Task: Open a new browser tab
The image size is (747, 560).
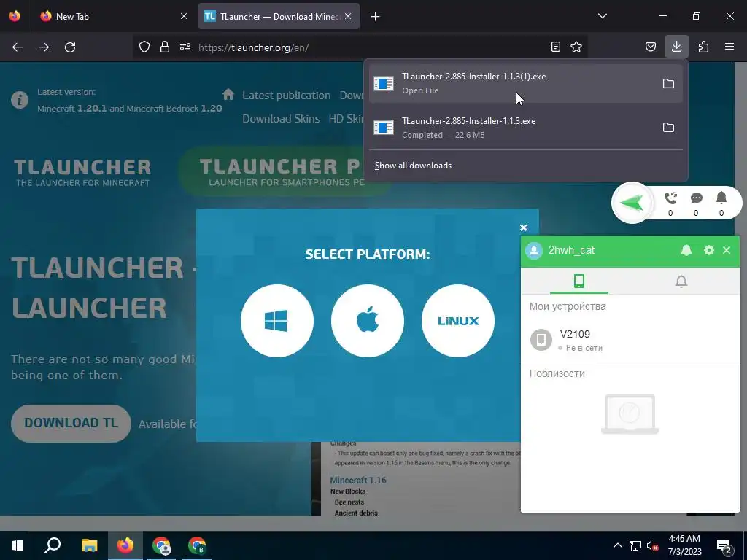Action: coord(376,17)
